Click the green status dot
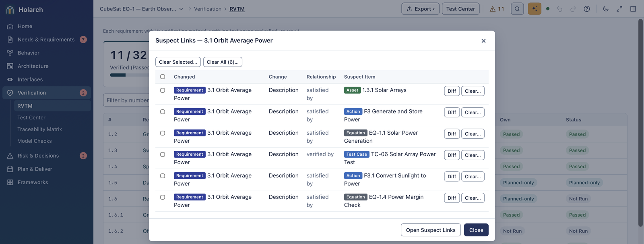The image size is (644, 244). pyautogui.click(x=548, y=9)
